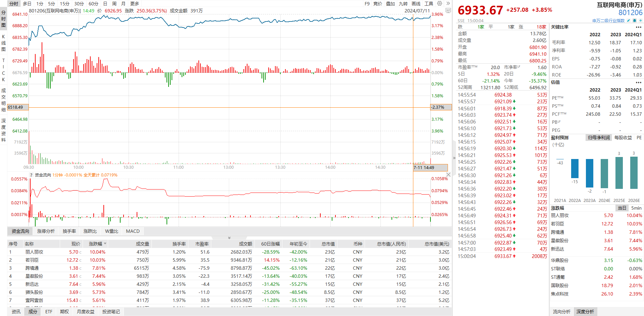Open the 更多 periods dropdown
The image size is (644, 316).
(135, 4)
